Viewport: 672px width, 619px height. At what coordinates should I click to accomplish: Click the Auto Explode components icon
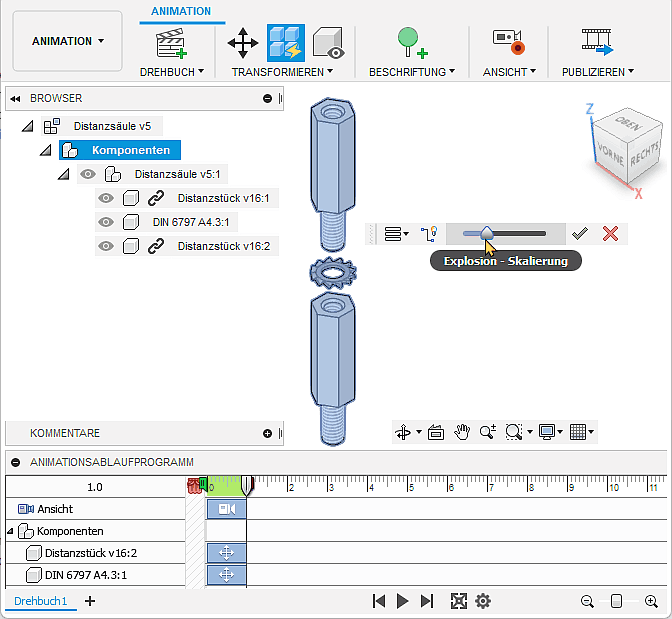tap(285, 42)
